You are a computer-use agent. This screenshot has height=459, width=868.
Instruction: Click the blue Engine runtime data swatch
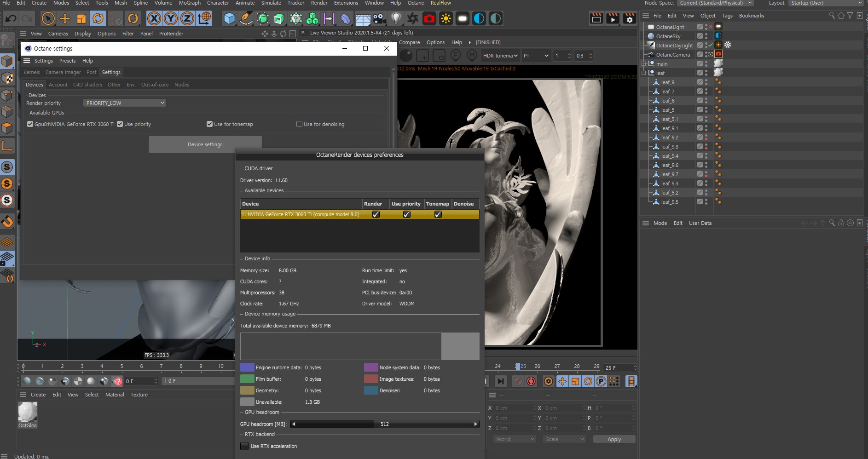pos(247,367)
